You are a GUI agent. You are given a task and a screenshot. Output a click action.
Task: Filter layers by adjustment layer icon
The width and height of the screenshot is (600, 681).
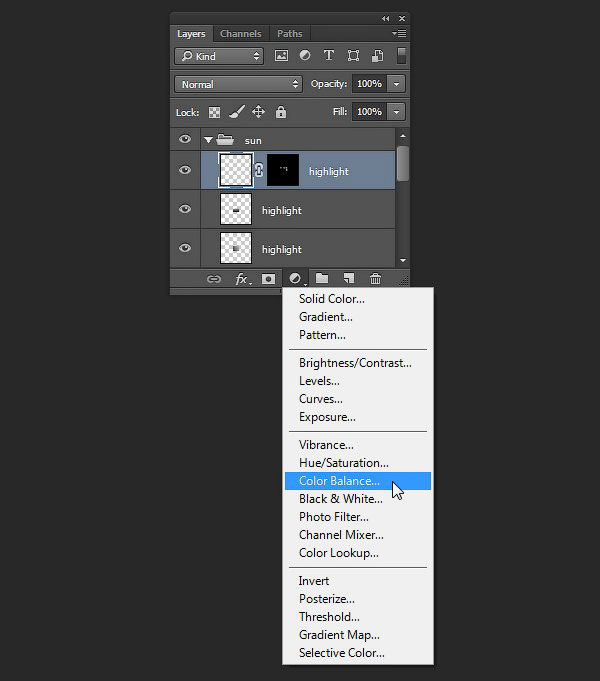tap(305, 55)
